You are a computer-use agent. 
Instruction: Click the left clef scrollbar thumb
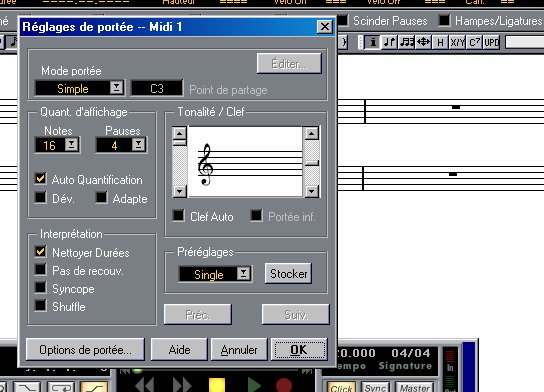coord(180,142)
